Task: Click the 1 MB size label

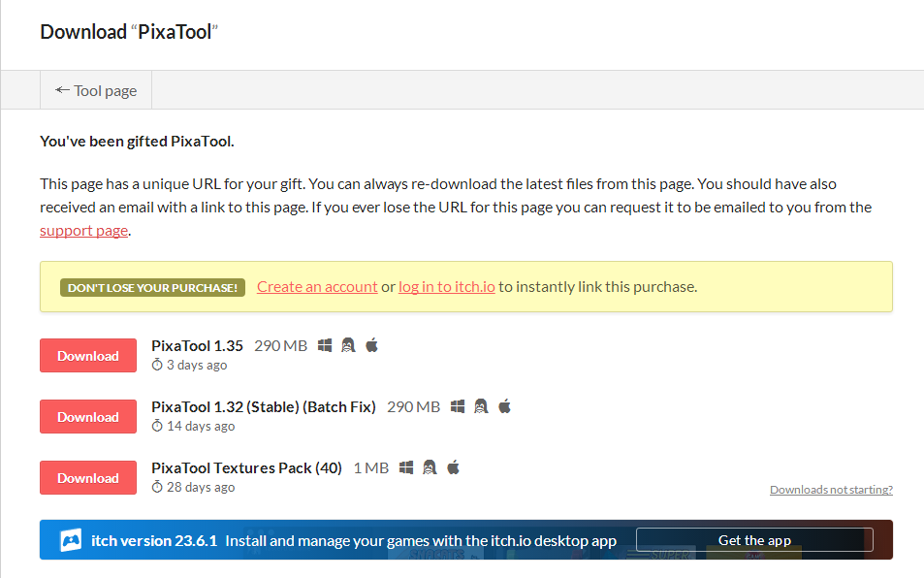Action: tap(371, 468)
